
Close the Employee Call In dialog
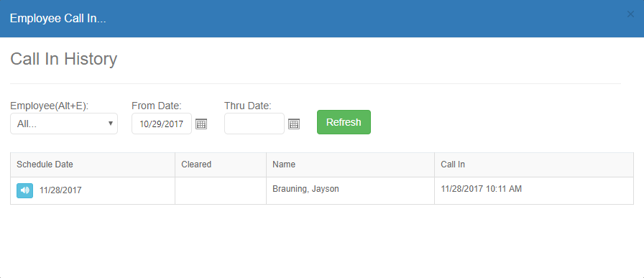coord(630,14)
